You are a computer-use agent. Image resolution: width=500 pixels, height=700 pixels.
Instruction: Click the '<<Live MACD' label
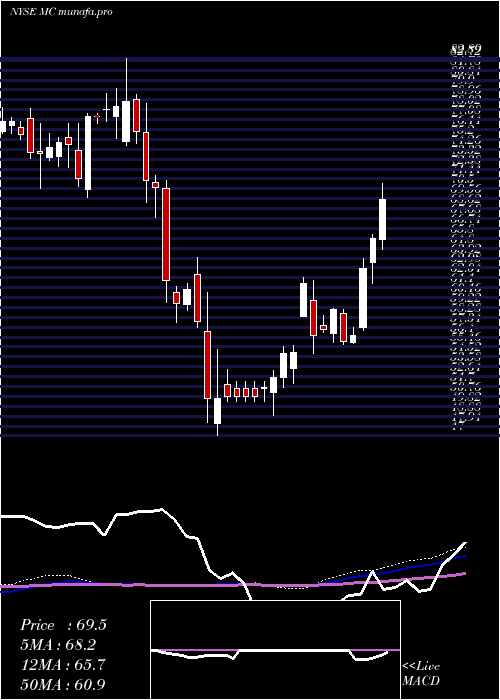pos(421,674)
